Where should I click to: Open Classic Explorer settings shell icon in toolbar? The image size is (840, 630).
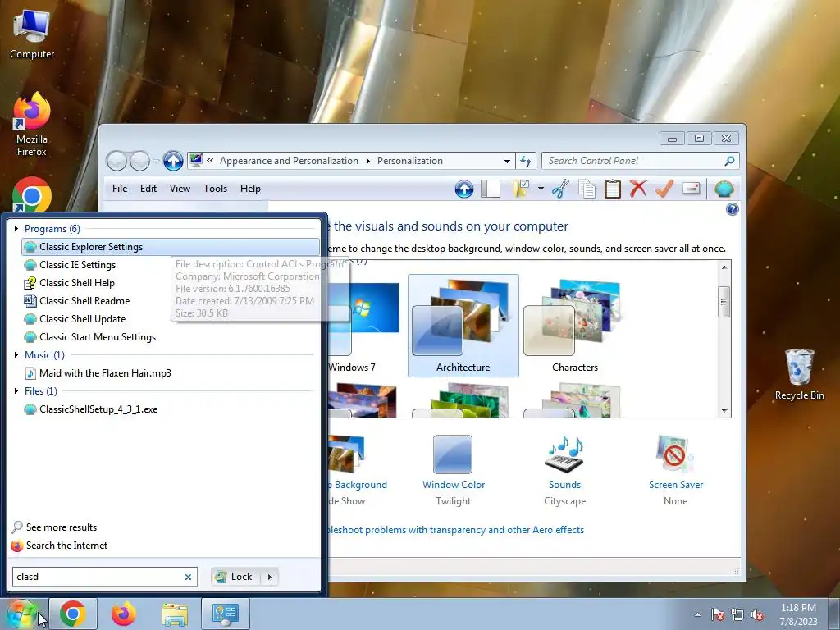[x=724, y=189]
